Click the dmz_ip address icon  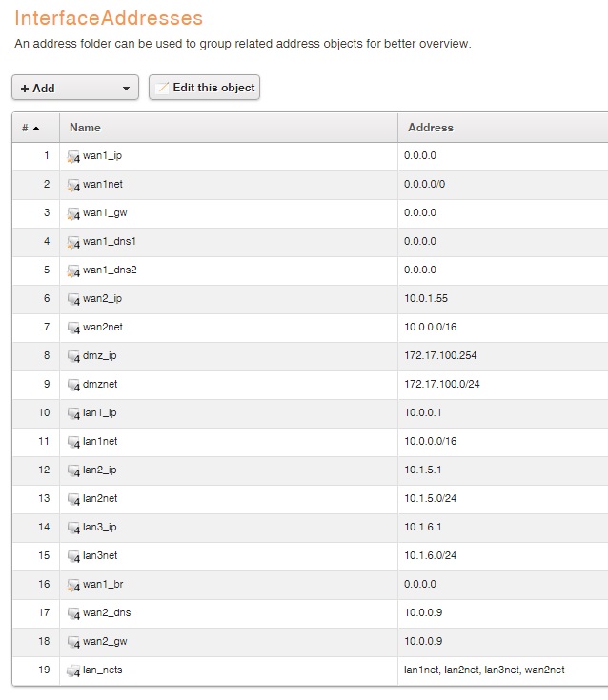[x=73, y=356]
